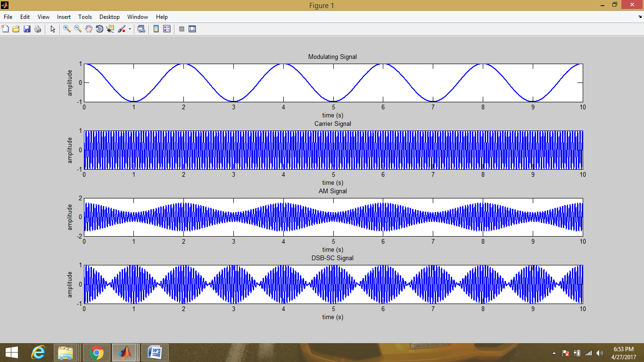Click the 'AM Signal' plot title

click(332, 191)
